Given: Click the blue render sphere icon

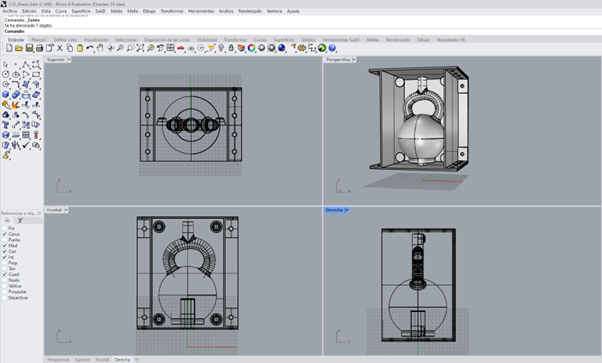Looking at the screenshot, I should pos(282,48).
